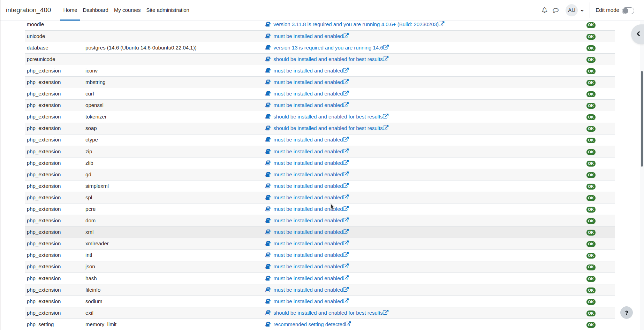
Task: Click the book icon in mbstring row
Action: (268, 82)
